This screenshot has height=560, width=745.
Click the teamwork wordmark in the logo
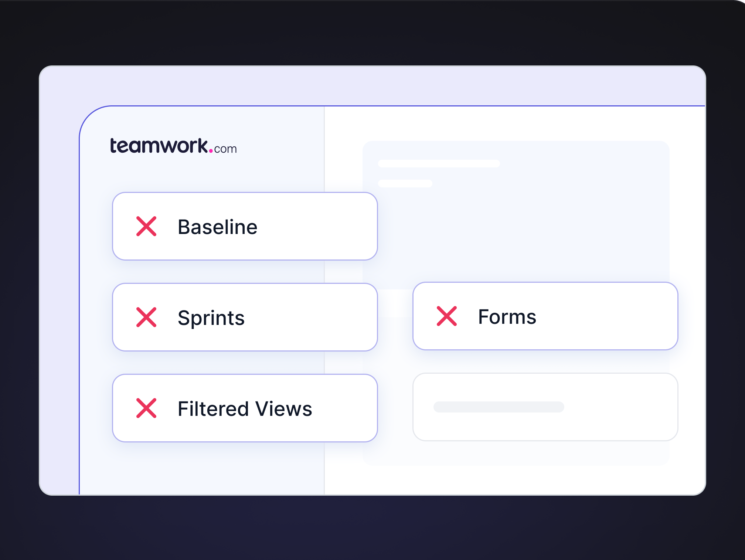pyautogui.click(x=159, y=146)
